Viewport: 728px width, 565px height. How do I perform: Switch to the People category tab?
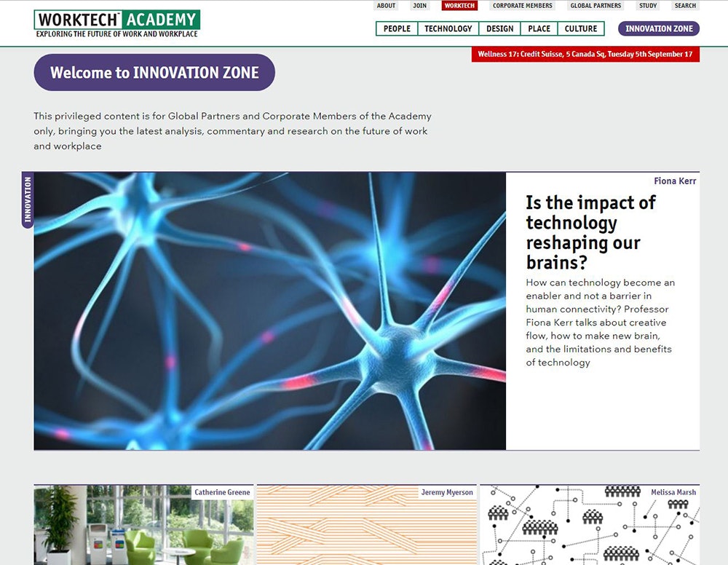point(397,29)
